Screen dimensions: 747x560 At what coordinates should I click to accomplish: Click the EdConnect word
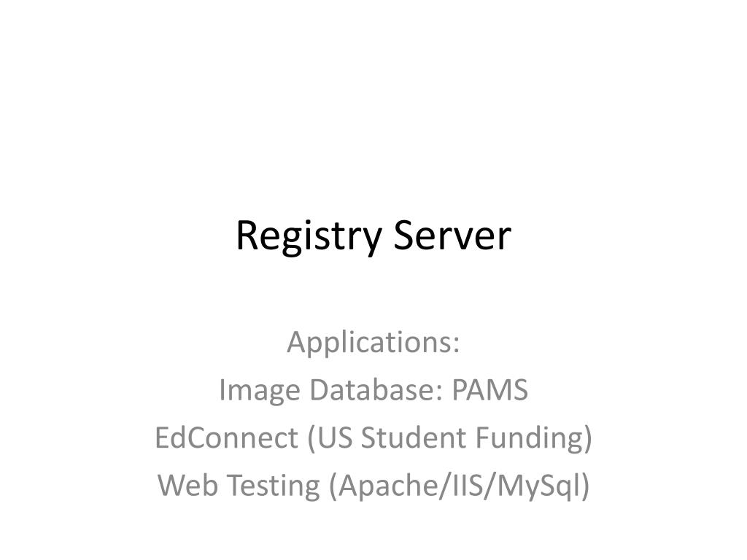(227, 437)
